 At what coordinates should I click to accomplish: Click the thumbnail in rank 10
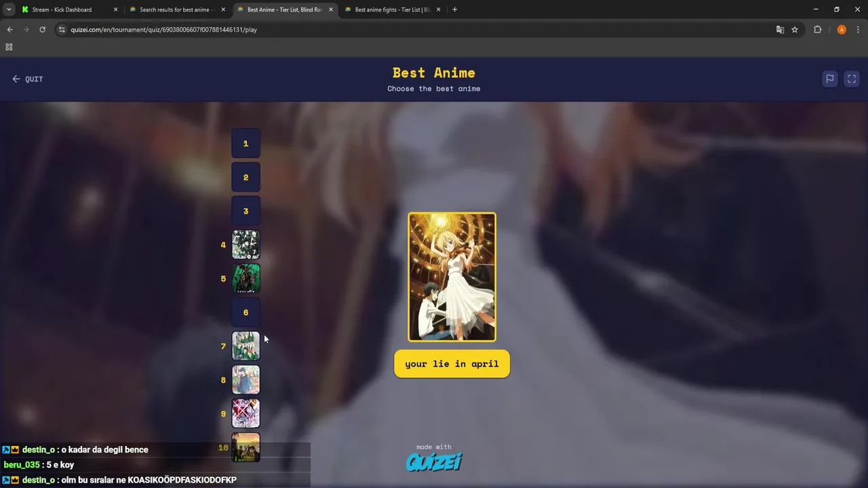[x=246, y=447]
